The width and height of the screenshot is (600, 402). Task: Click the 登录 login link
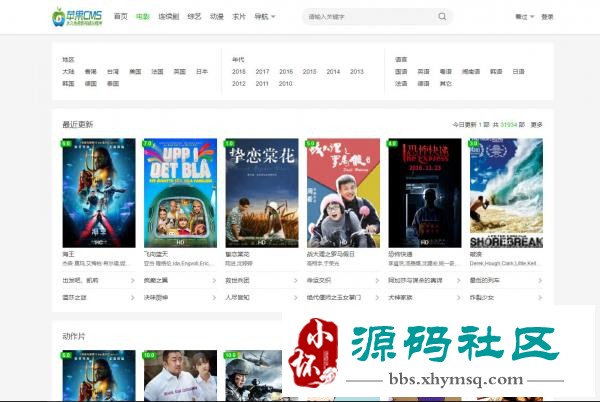(x=547, y=17)
